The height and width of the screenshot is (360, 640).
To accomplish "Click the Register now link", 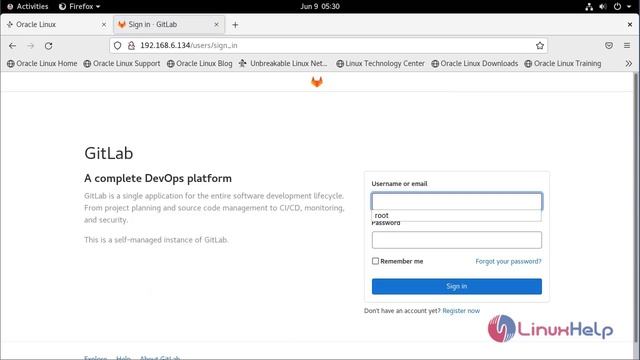I will click(x=461, y=311).
